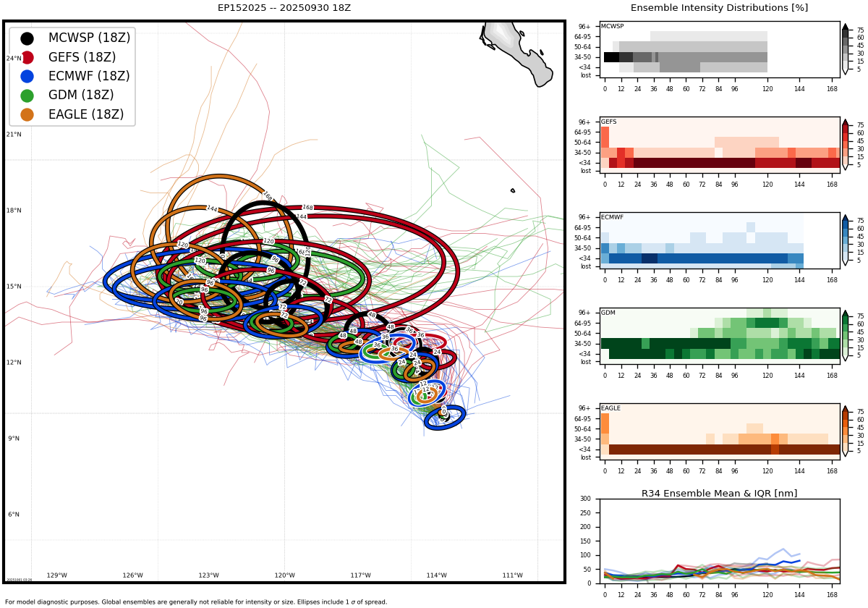Click the EAGLE panel name label
Image resolution: width=868 pixels, height=608 pixels.
pos(610,408)
